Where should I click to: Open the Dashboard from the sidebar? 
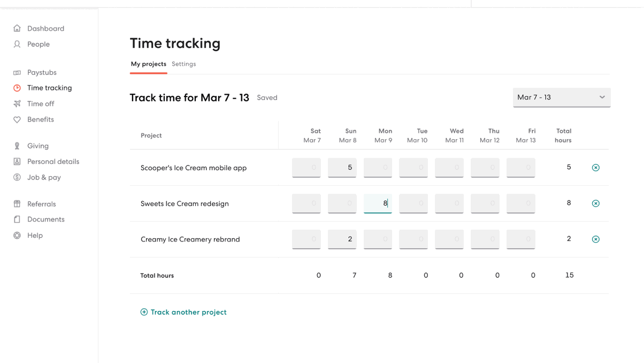tap(46, 28)
